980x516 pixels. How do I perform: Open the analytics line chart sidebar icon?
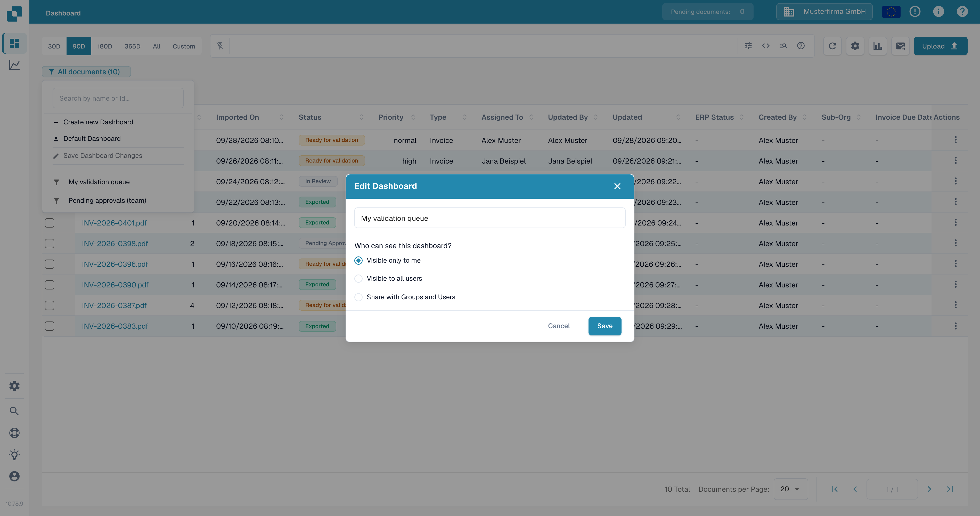pos(14,65)
